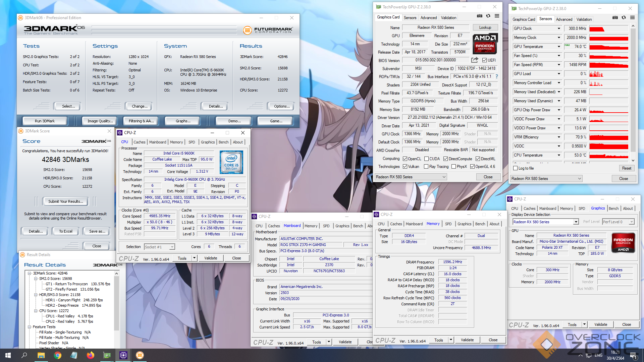This screenshot has width=644, height=362.
Task: Click the GPU-Z screenshot camera icon
Action: click(x=480, y=16)
